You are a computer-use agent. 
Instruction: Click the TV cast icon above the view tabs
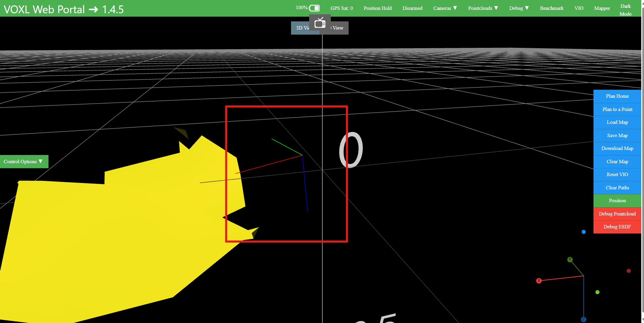click(320, 23)
